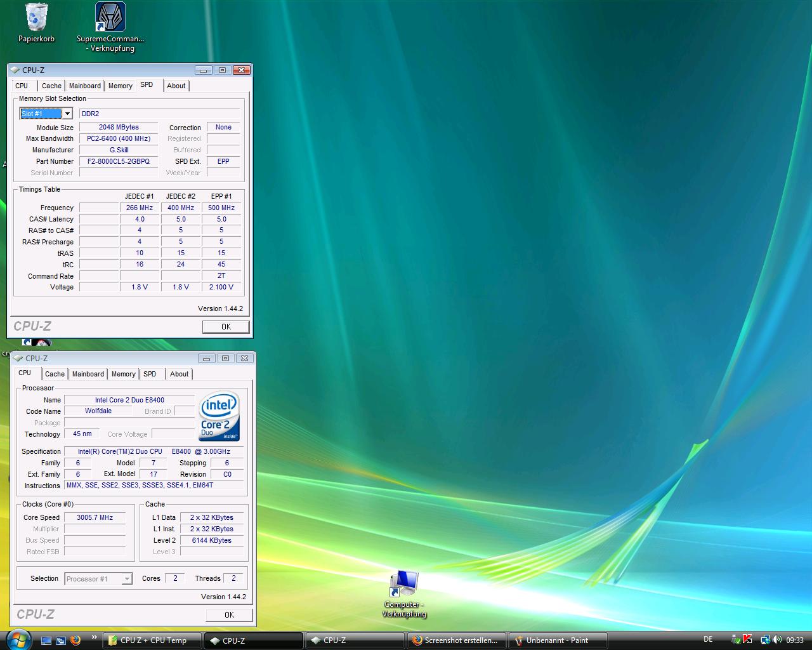Click Switch Between Windows in Quick Launch
This screenshot has height=650, width=812.
coord(61,640)
